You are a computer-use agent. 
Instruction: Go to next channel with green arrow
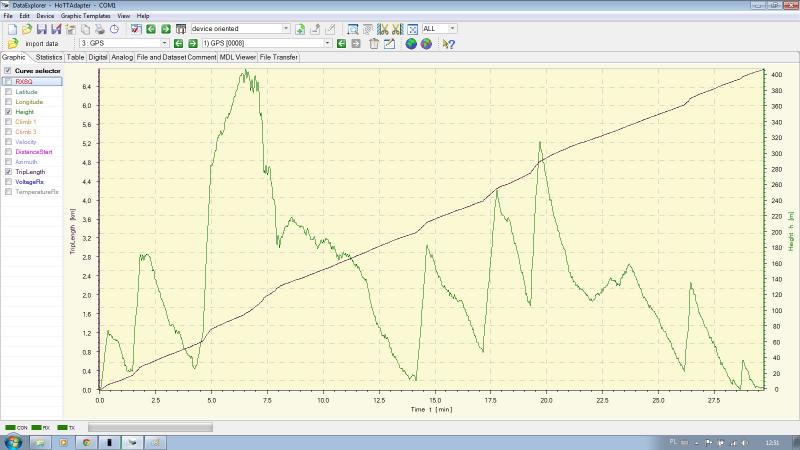point(193,44)
